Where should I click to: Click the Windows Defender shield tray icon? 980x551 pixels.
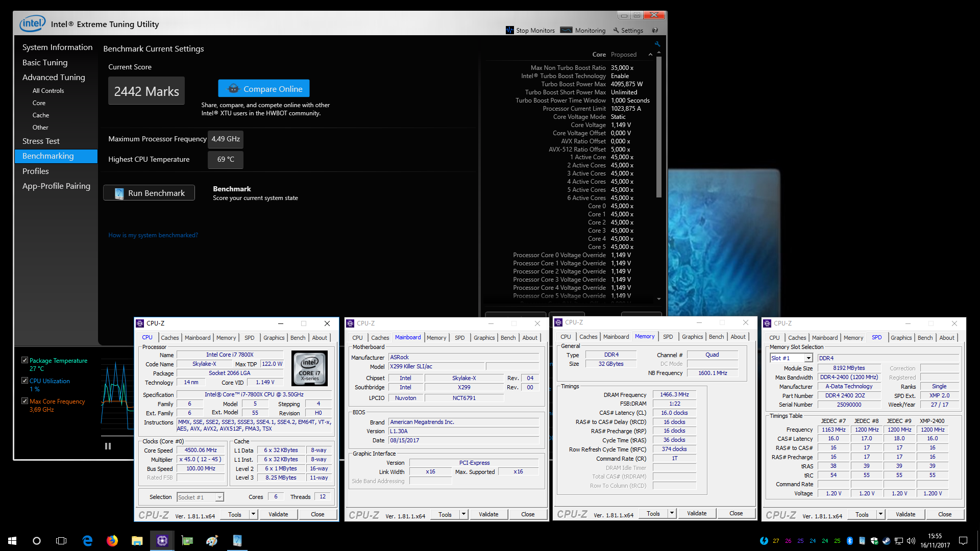coord(874,541)
